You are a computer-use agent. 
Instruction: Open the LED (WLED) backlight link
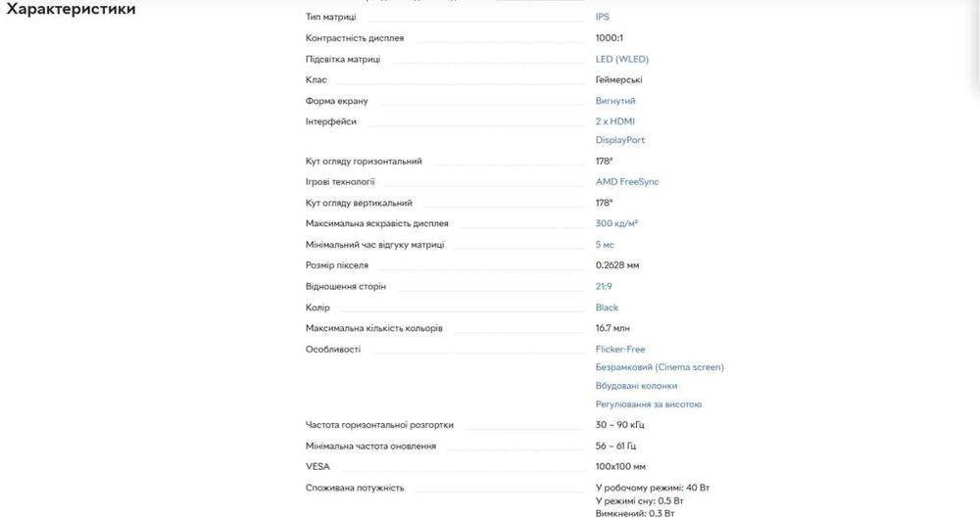621,59
